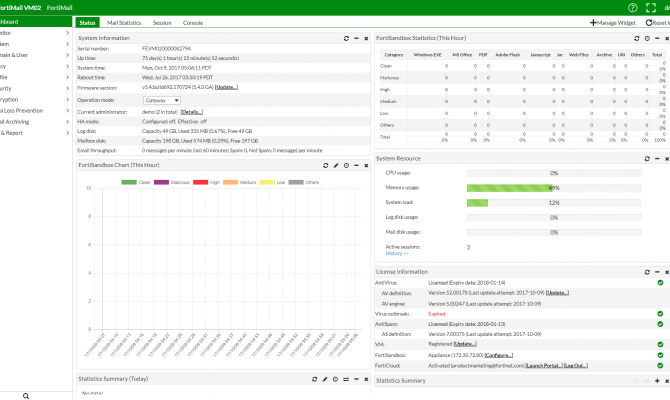Switch to the Mail Statistics tab
The image size is (670, 400).
pyautogui.click(x=124, y=23)
